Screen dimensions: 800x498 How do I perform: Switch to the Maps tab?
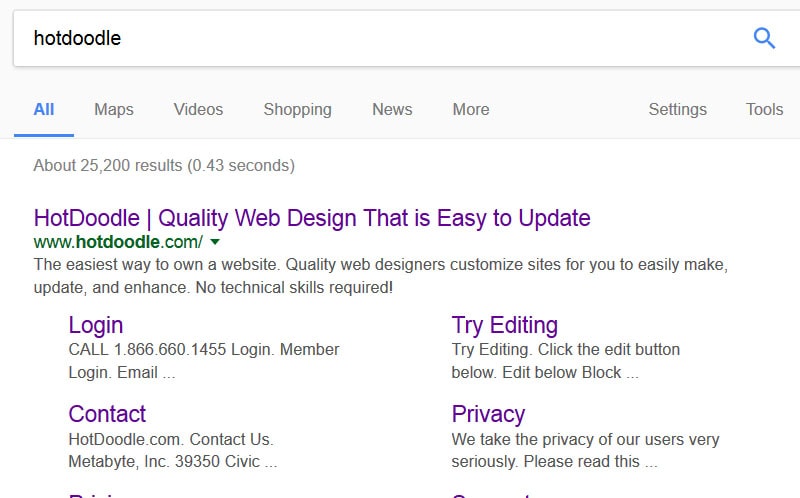coord(114,109)
